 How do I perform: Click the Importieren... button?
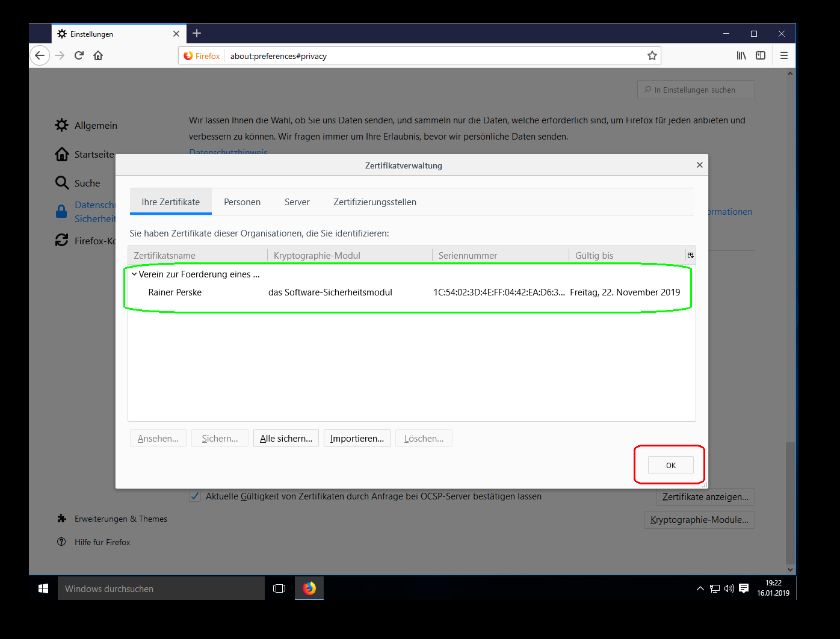pos(357,439)
